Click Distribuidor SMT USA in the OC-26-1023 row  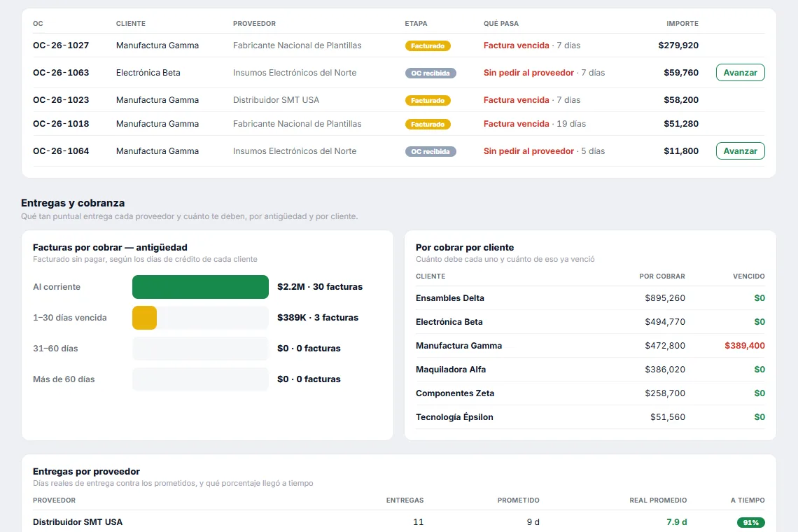point(276,100)
